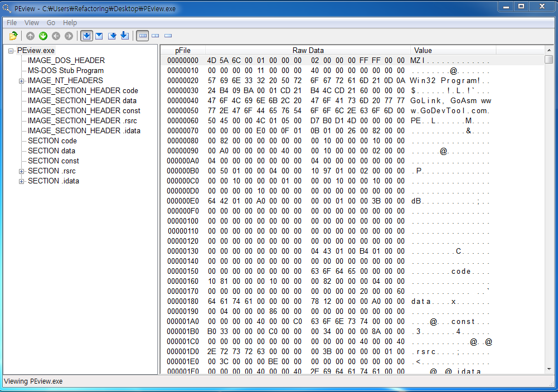
Task: Click 'Viewing PEview.exe' status bar text
Action: point(33,381)
